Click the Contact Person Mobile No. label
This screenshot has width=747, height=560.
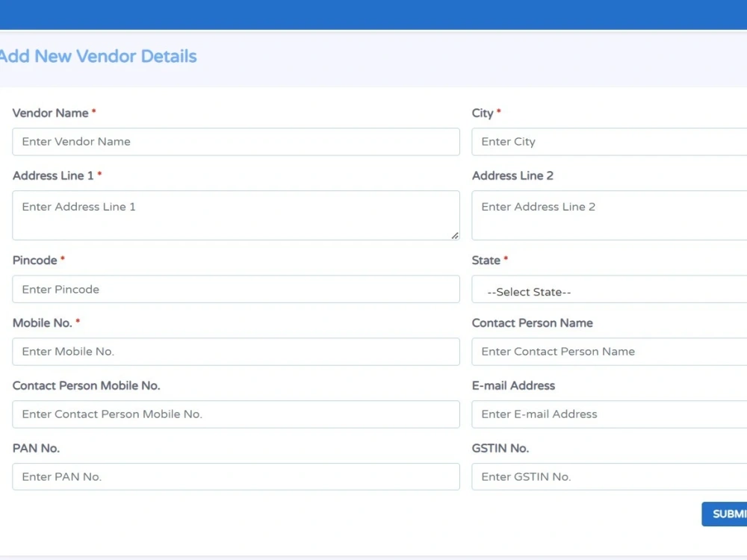[86, 386]
